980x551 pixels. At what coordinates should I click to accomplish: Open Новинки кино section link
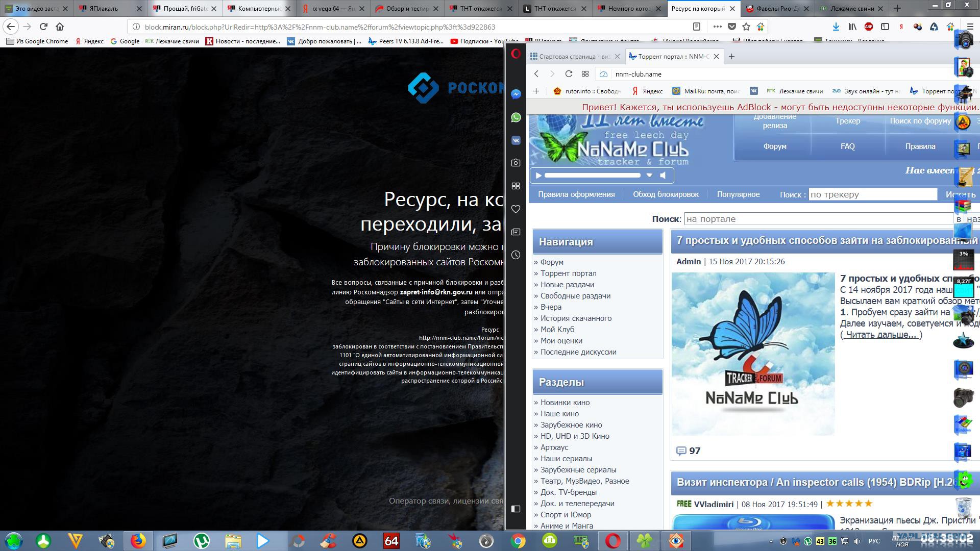click(x=565, y=403)
